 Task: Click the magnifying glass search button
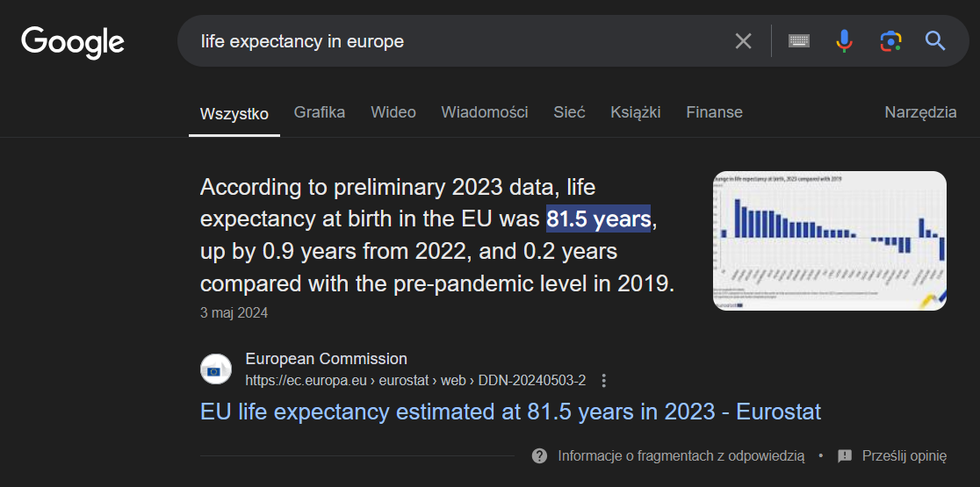click(935, 41)
